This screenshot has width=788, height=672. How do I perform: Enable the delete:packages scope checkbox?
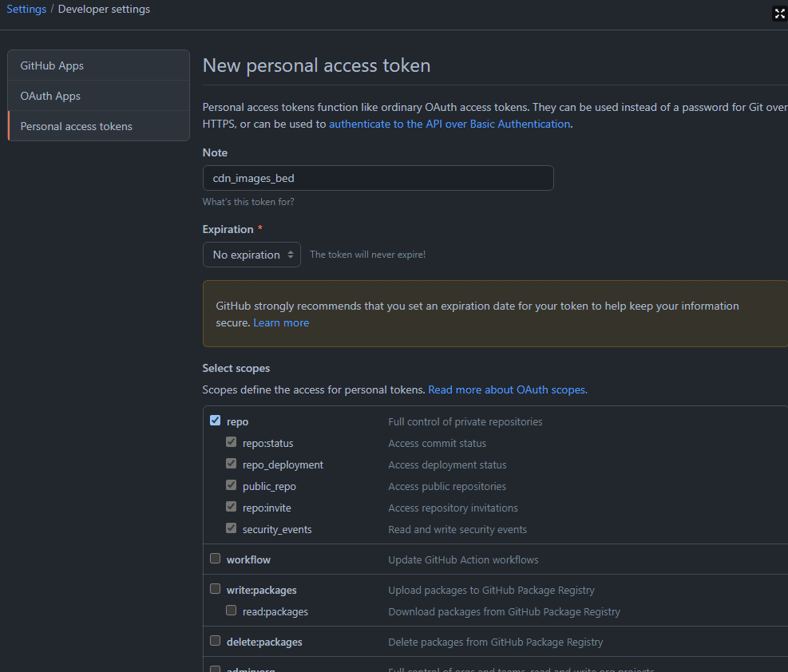(215, 640)
